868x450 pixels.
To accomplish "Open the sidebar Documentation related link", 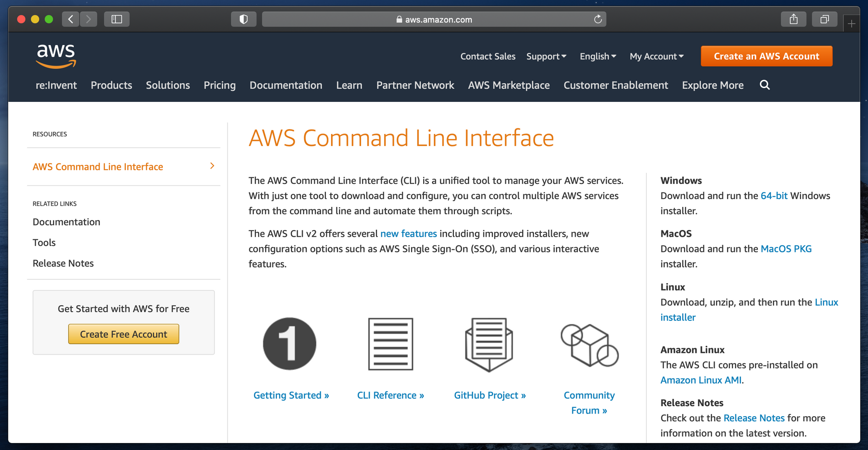I will [x=66, y=222].
